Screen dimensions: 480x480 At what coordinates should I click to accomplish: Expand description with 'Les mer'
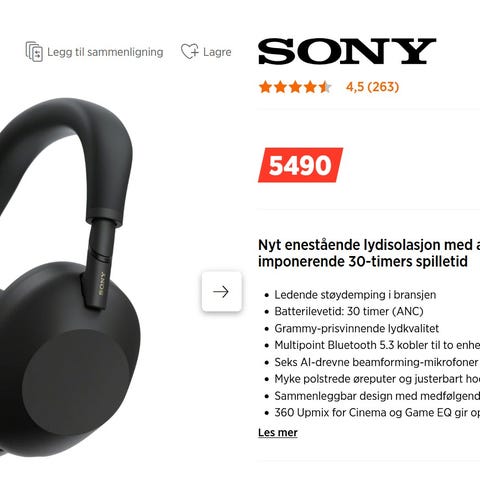click(278, 432)
